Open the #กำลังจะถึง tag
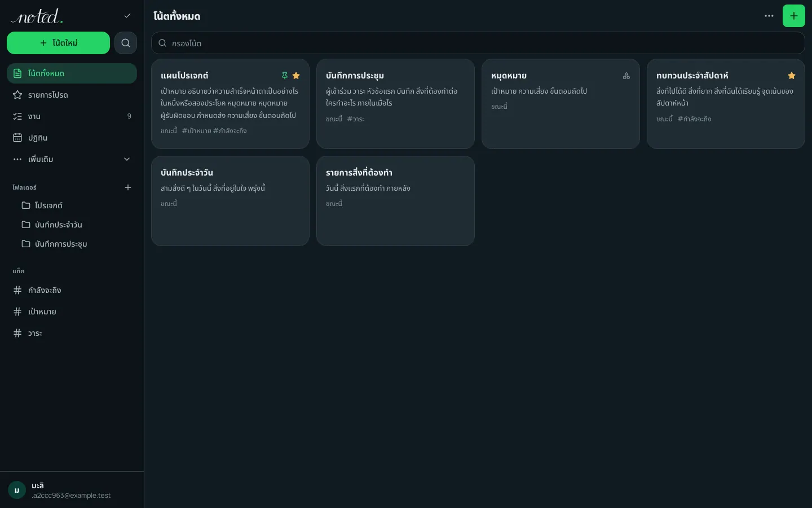This screenshot has height=508, width=812. click(x=72, y=290)
